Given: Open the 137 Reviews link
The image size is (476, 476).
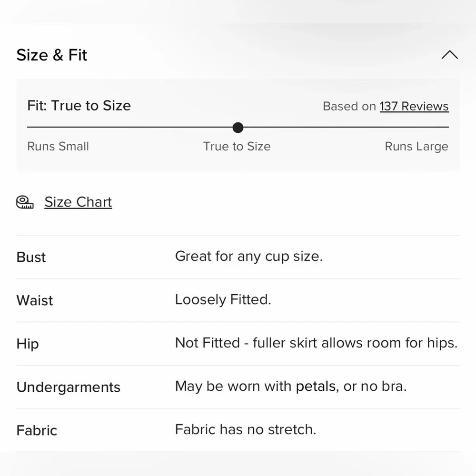Looking at the screenshot, I should pyautogui.click(x=414, y=106).
